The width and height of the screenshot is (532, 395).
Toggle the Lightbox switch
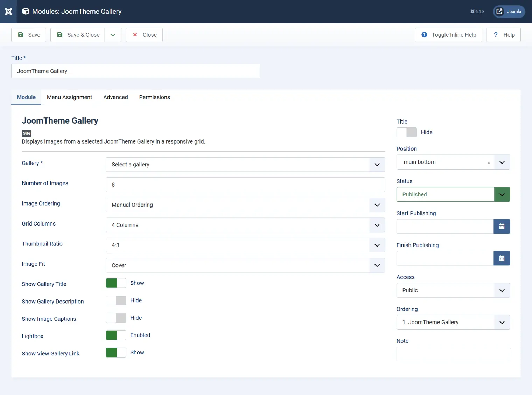tap(116, 335)
